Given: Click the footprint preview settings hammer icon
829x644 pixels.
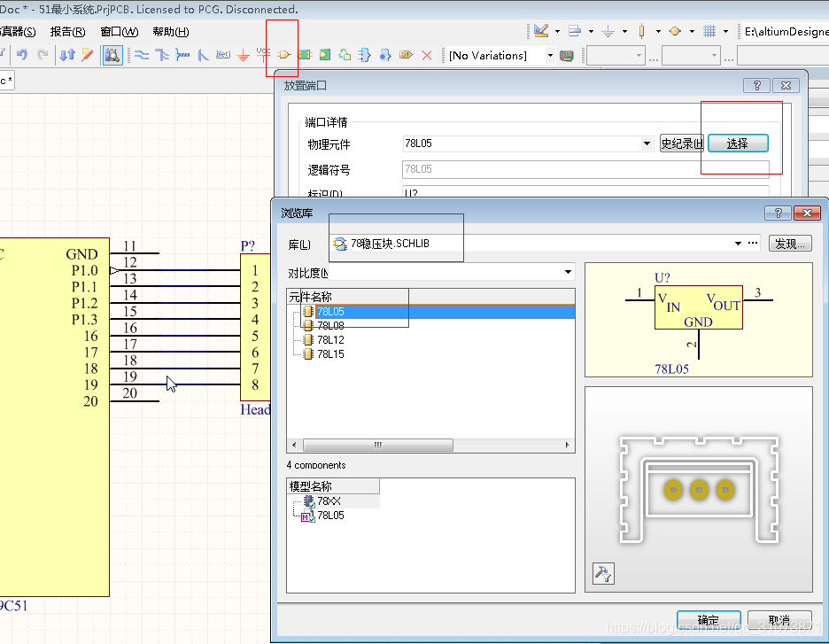Looking at the screenshot, I should pos(601,574).
